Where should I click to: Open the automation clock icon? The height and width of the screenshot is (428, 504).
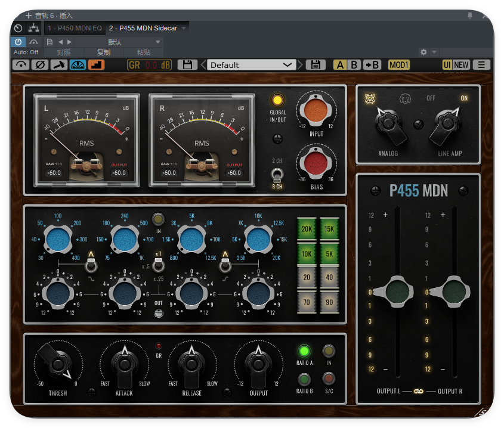[18, 28]
